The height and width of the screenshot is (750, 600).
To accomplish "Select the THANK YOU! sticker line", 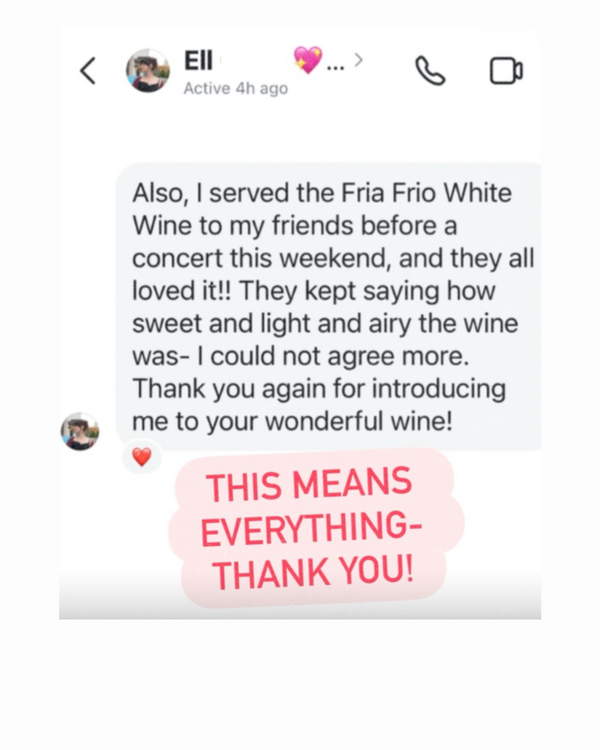I will (313, 572).
